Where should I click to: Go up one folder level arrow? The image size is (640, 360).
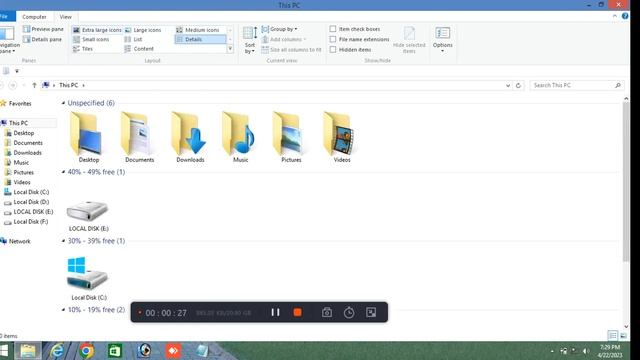point(34,85)
